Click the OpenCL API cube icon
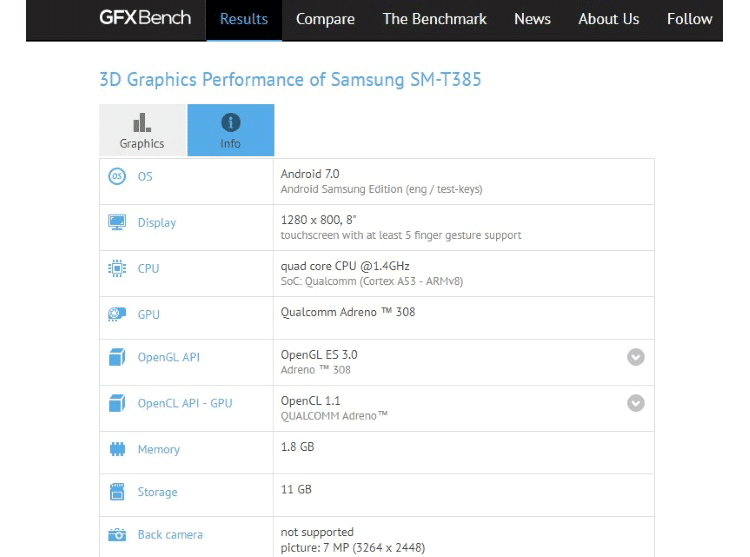Image resolution: width=750 pixels, height=557 pixels. click(x=117, y=403)
